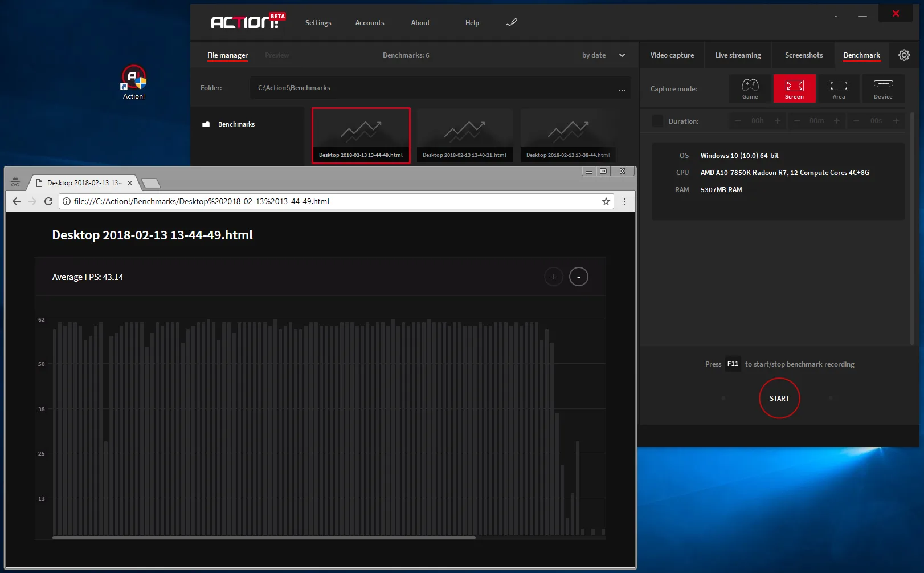Select benchmark thumbnail 13-44-49.html

[361, 135]
